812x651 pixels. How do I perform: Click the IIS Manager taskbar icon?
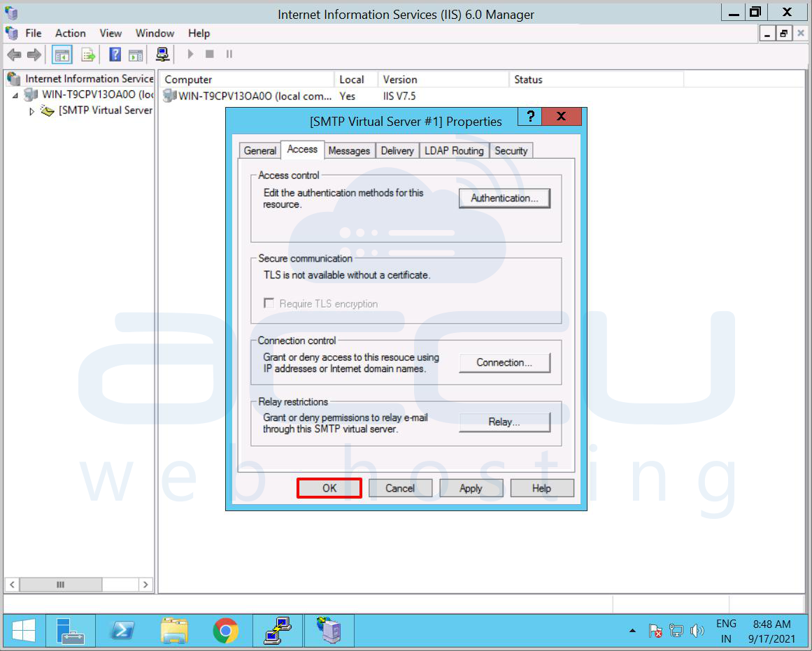coord(329,631)
